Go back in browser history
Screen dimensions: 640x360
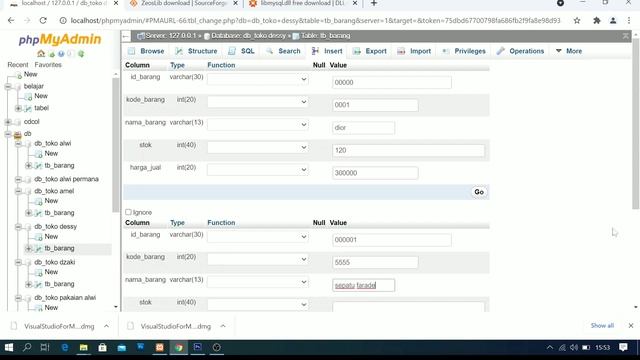(11, 20)
